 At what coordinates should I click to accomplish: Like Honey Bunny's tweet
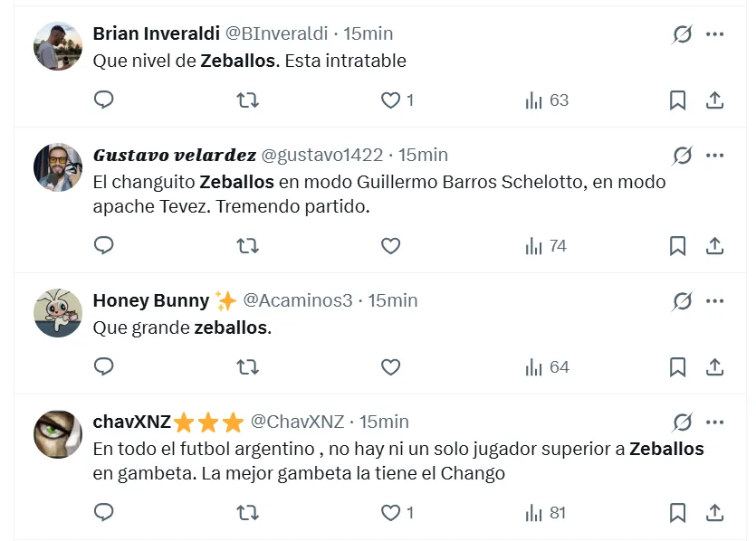tap(390, 367)
